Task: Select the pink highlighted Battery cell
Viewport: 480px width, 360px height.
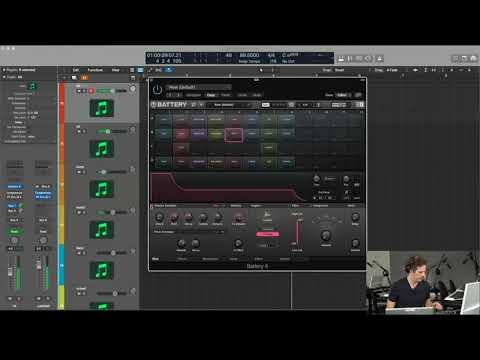Action: pyautogui.click(x=234, y=135)
